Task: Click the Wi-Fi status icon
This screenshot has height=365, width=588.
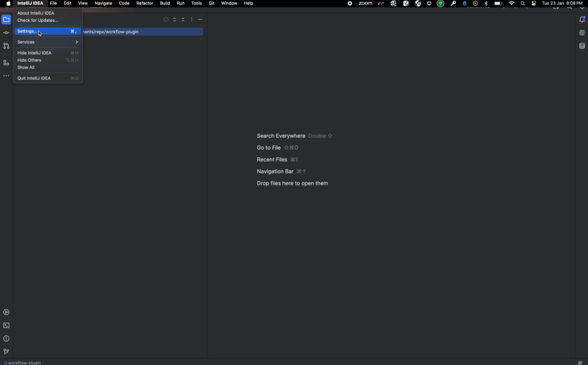Action: [512, 3]
